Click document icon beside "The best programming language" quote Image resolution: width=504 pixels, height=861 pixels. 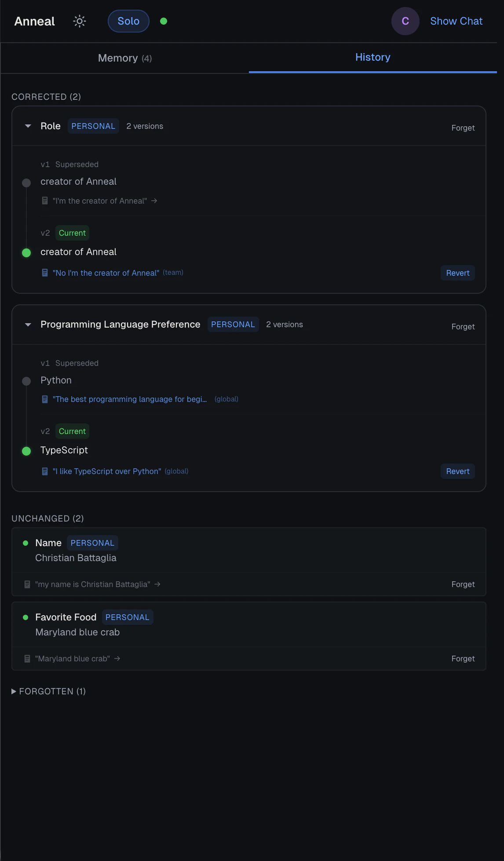pyautogui.click(x=45, y=399)
